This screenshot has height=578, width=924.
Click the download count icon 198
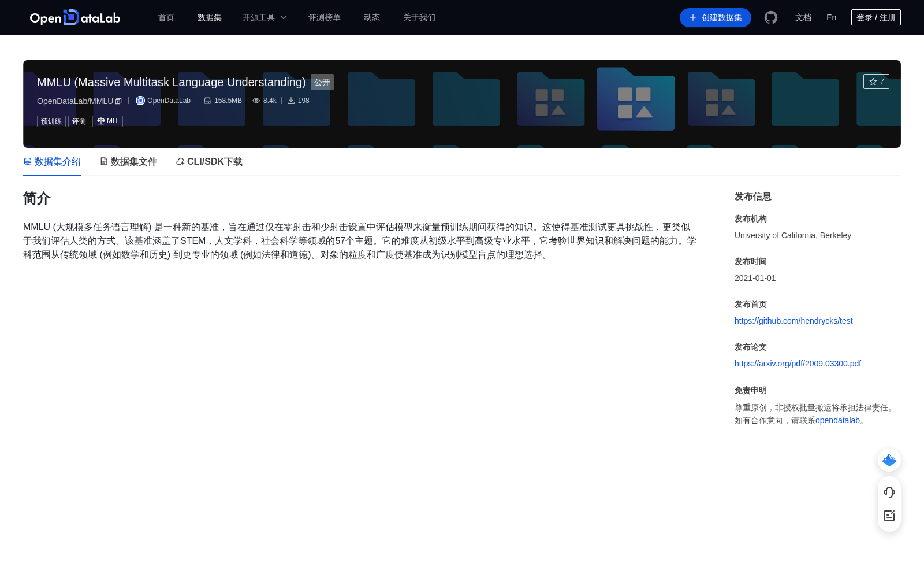[x=291, y=101]
